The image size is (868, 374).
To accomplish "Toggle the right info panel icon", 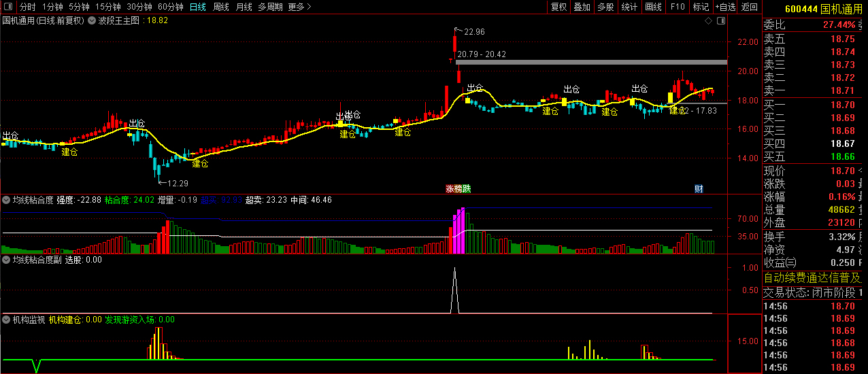I will [720, 20].
